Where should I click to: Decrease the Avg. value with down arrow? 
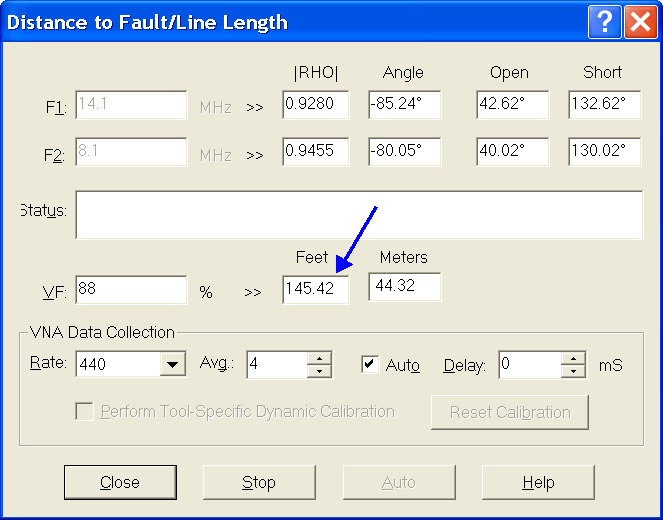point(319,371)
